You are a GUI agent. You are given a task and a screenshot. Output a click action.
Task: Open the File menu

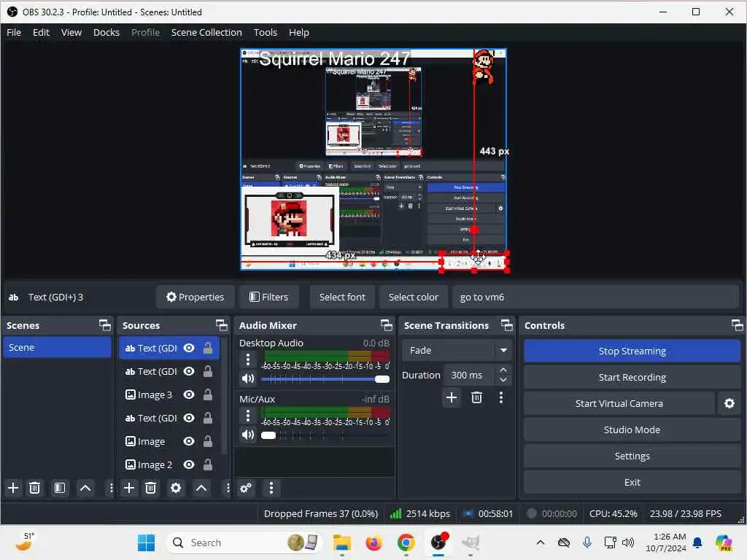pyautogui.click(x=14, y=32)
